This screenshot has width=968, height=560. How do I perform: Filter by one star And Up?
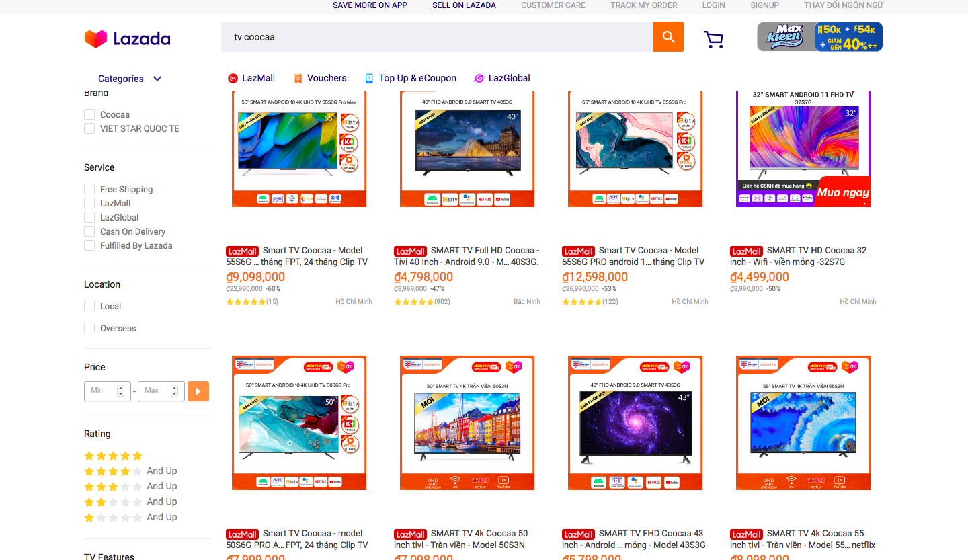coord(130,518)
